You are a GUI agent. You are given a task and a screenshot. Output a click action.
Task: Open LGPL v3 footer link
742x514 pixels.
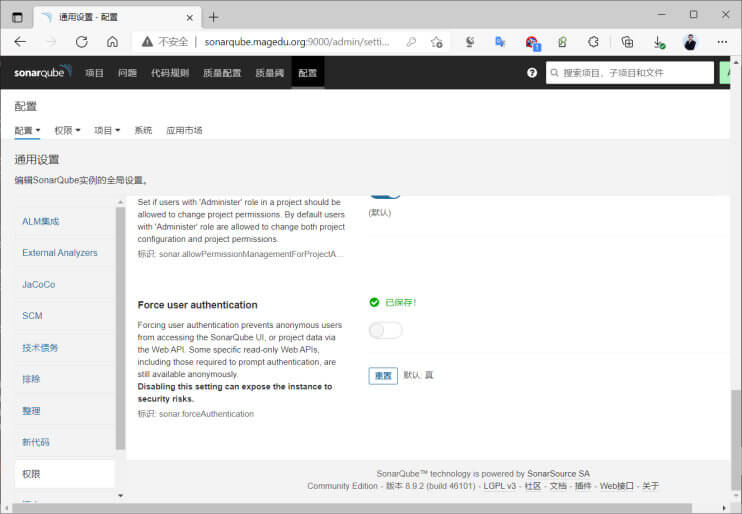pyautogui.click(x=500, y=486)
